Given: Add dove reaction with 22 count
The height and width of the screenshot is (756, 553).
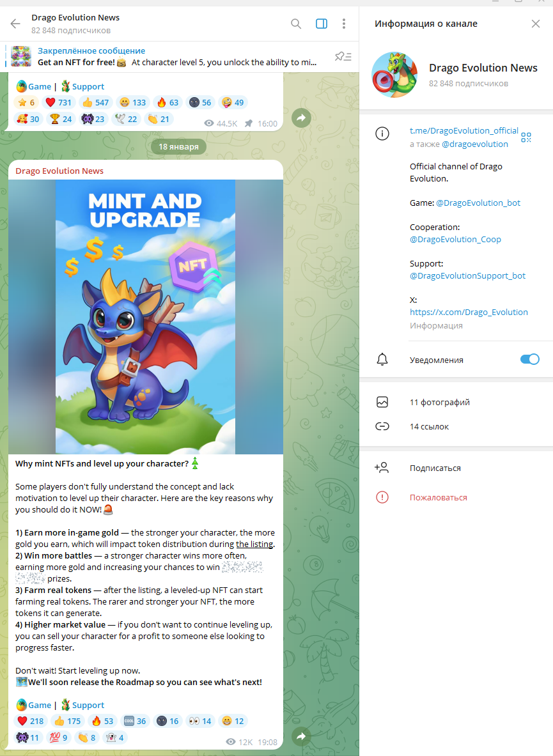Looking at the screenshot, I should [x=126, y=119].
